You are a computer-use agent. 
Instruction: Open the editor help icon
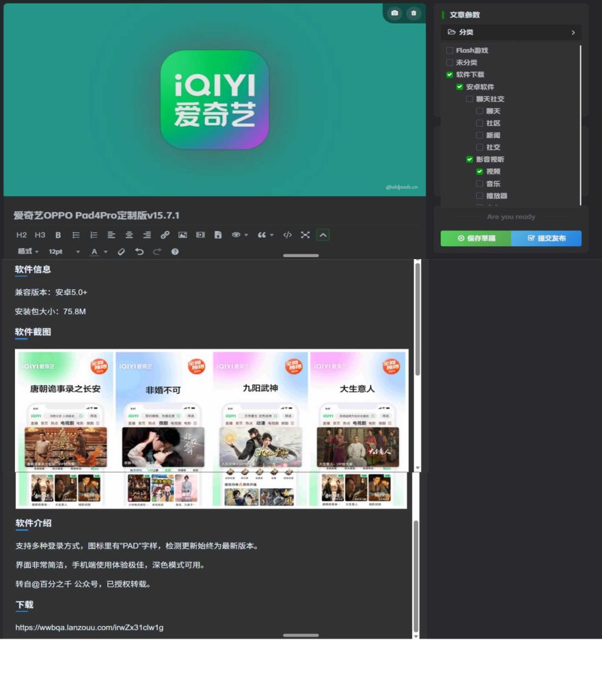(x=175, y=252)
